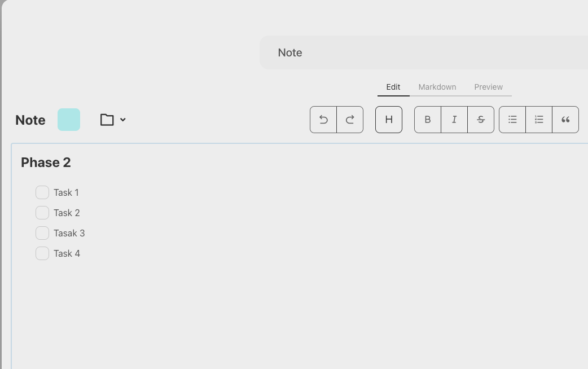Toggle italic formatting

pos(454,120)
